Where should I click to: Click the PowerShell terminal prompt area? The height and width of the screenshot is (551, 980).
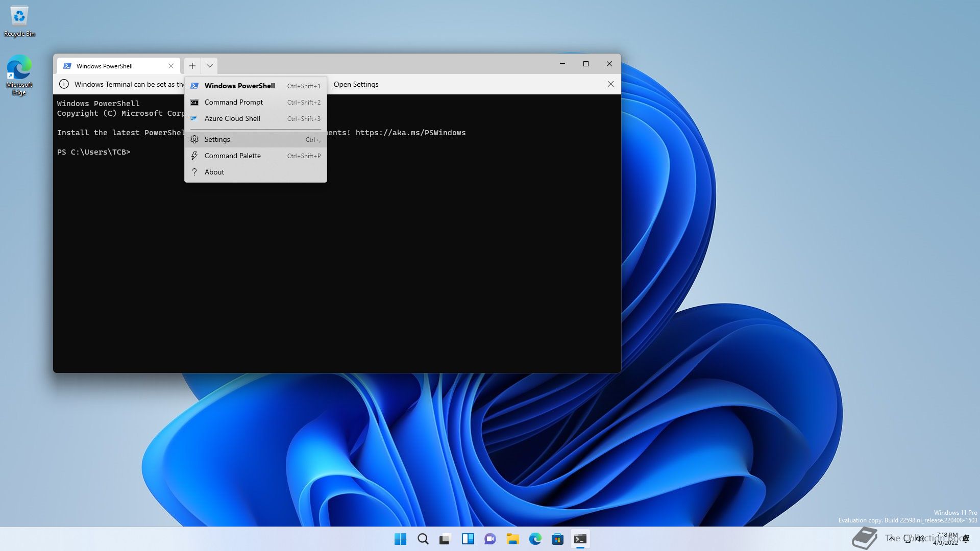94,152
